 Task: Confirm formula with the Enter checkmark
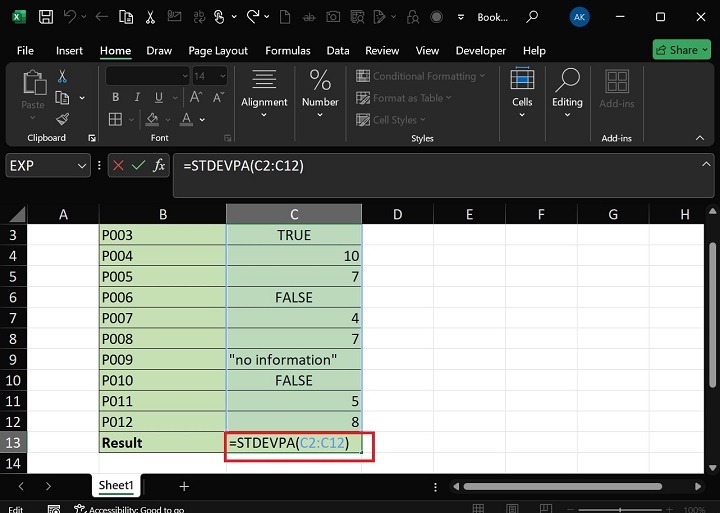tap(139, 165)
